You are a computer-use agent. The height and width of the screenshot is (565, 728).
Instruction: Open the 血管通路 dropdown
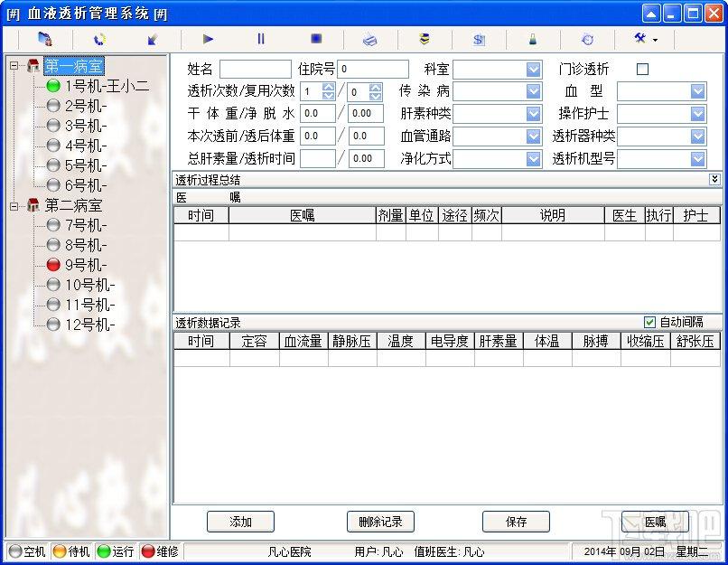pyautogui.click(x=534, y=137)
